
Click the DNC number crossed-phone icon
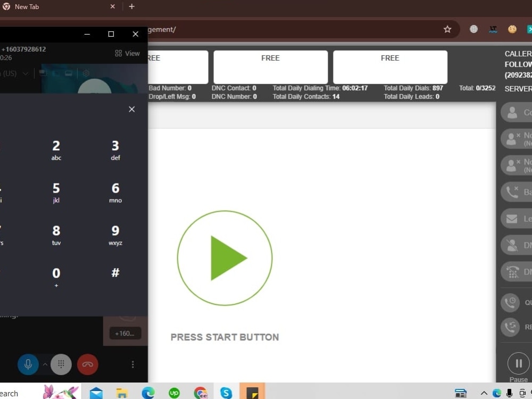tap(513, 272)
